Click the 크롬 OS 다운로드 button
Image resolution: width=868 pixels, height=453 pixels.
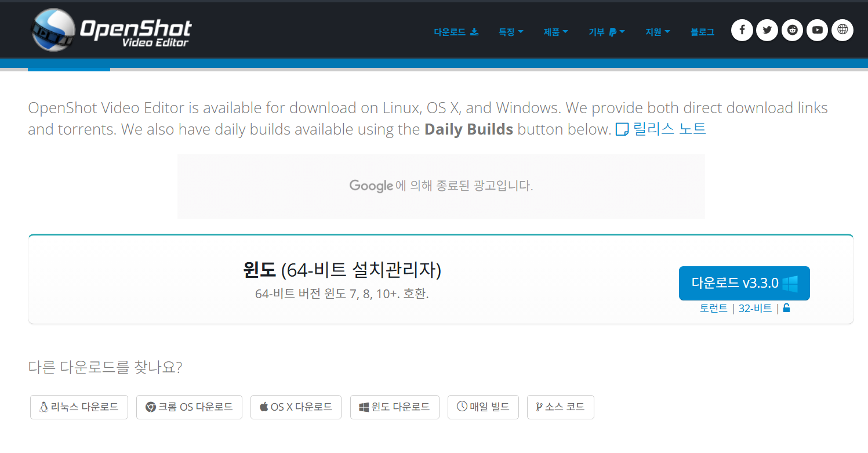[189, 407]
